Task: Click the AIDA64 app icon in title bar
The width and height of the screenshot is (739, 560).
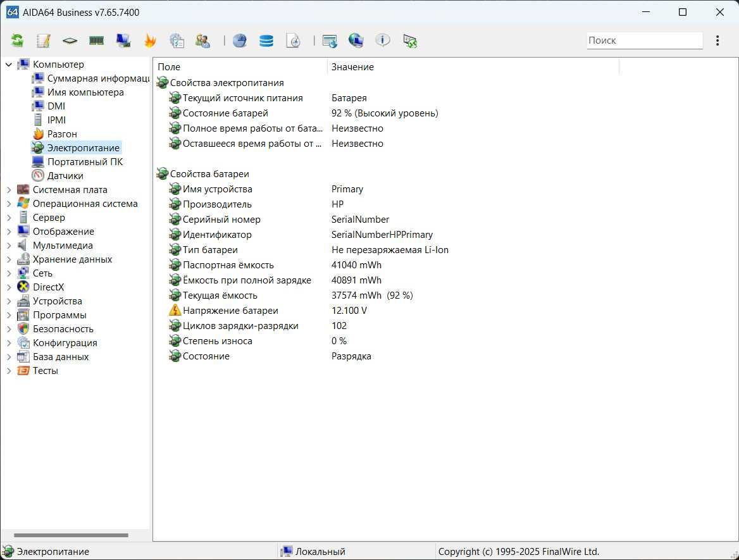Action: tap(12, 12)
